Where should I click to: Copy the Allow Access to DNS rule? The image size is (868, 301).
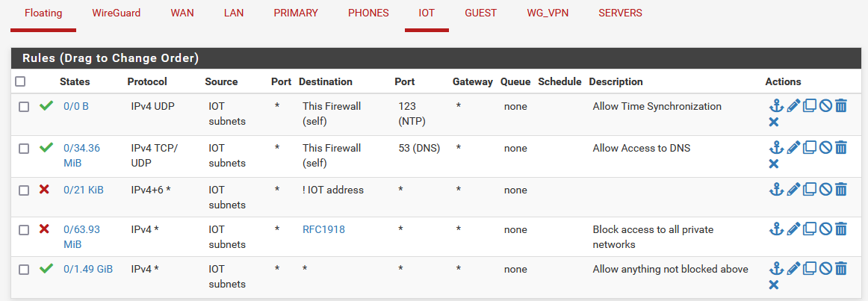pyautogui.click(x=810, y=148)
